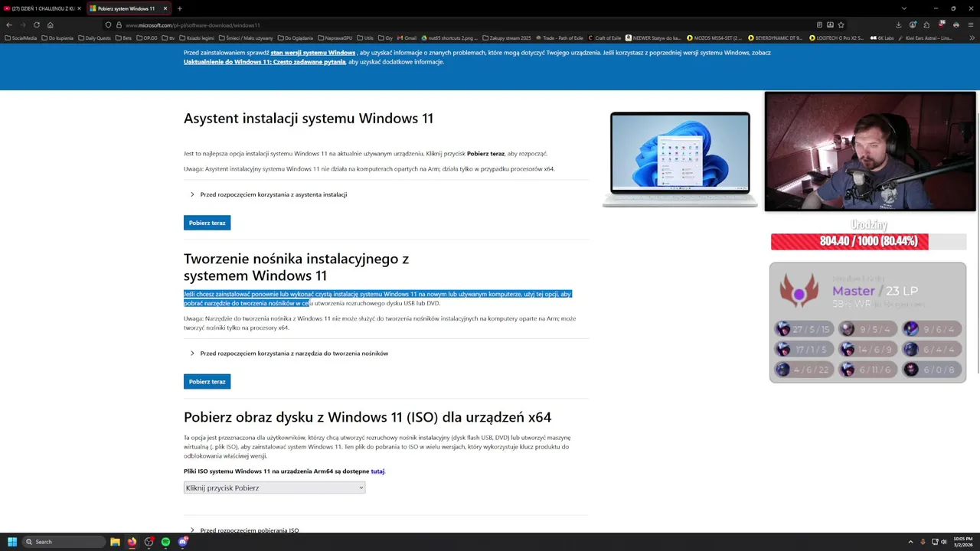Open the Gmail bookmark
Image resolution: width=980 pixels, height=551 pixels.
[x=407, y=37]
